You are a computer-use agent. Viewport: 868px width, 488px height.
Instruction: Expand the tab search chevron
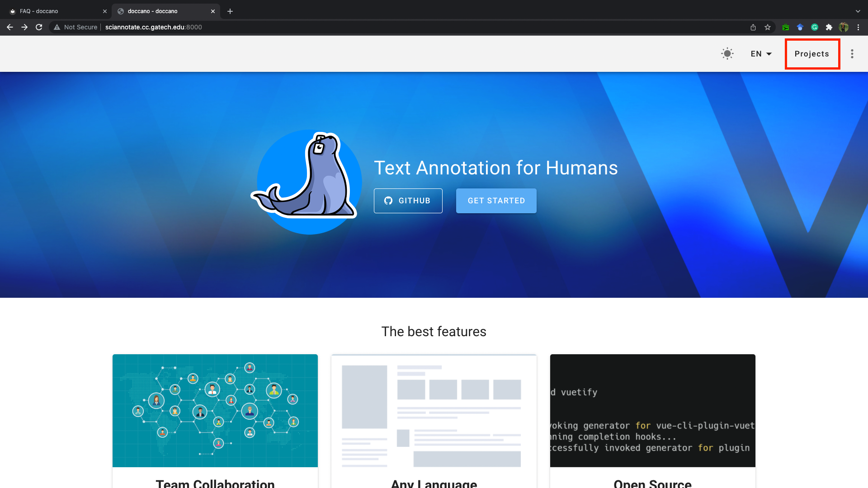858,11
